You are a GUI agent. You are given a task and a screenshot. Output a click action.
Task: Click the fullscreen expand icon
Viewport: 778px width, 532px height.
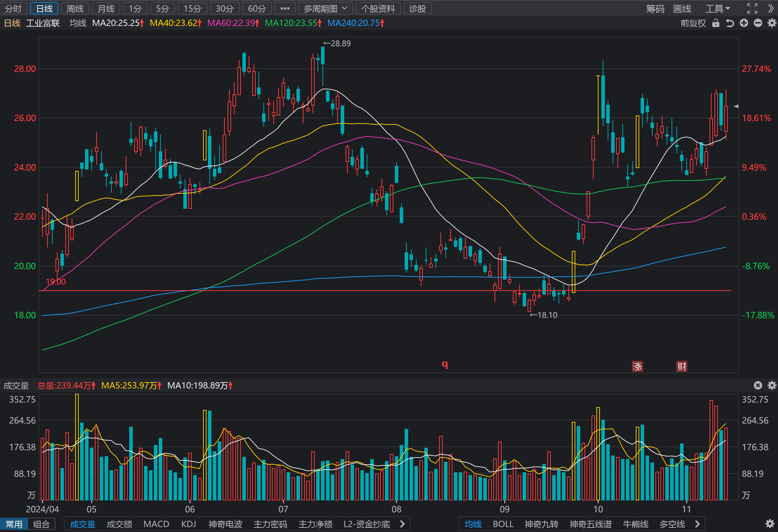pyautogui.click(x=752, y=8)
